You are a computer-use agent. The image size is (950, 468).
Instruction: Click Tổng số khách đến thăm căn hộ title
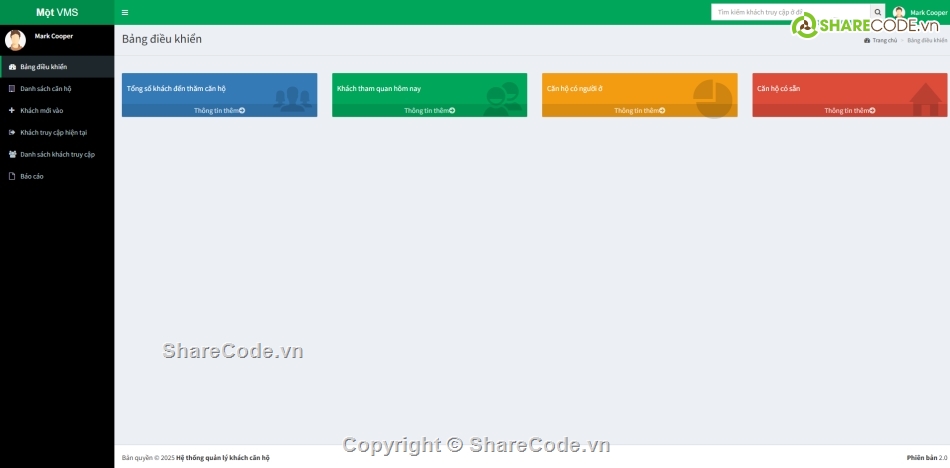tap(176, 89)
